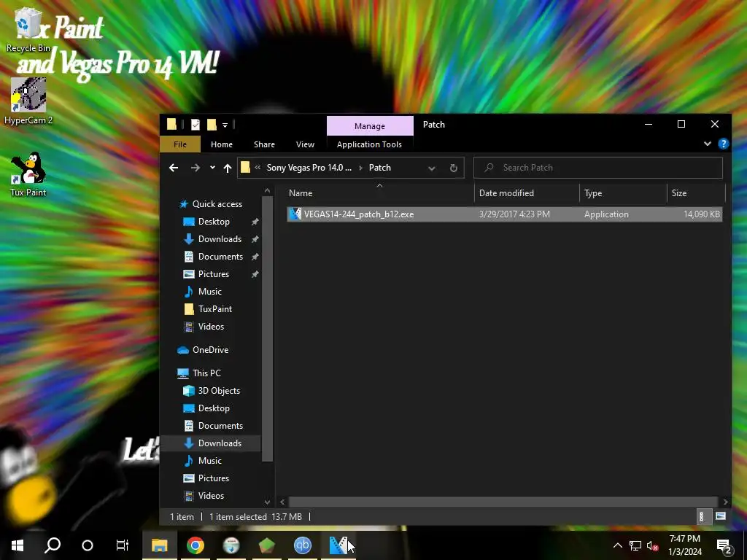Open pinned Documents under Quick access

tap(220, 257)
